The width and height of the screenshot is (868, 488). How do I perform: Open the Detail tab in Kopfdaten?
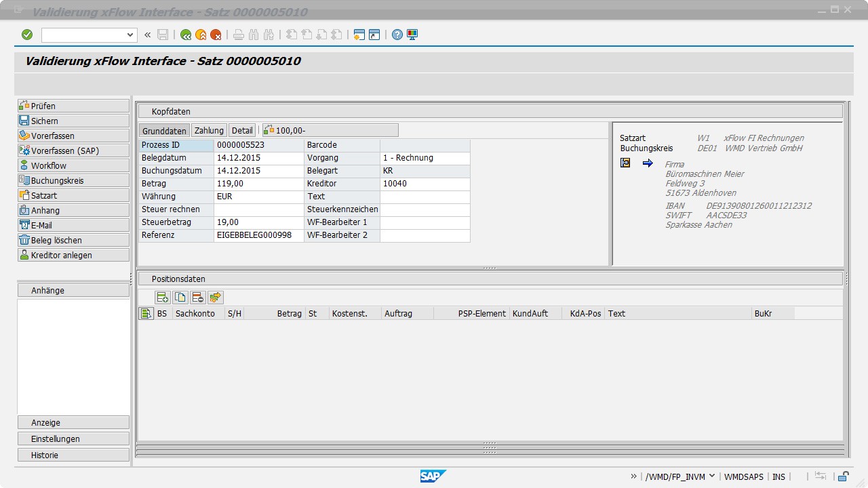[x=241, y=130]
